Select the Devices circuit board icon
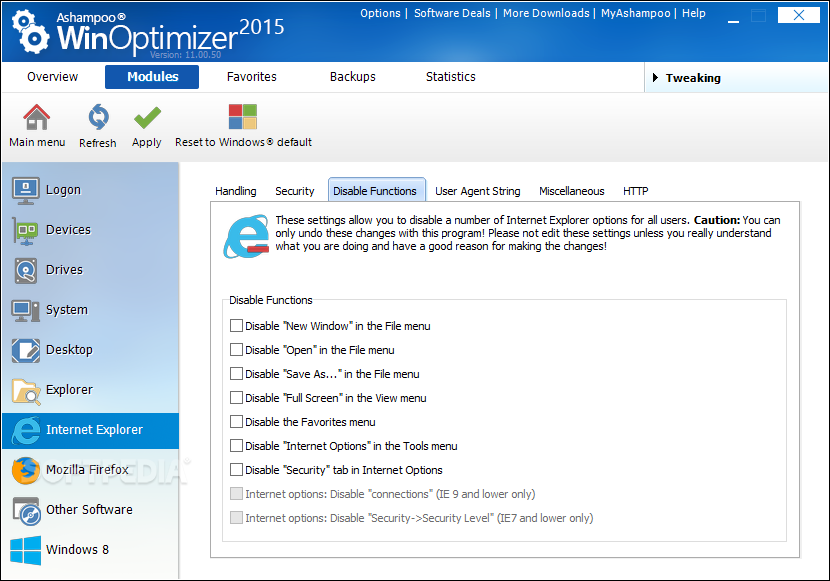830x581 pixels. click(x=25, y=231)
